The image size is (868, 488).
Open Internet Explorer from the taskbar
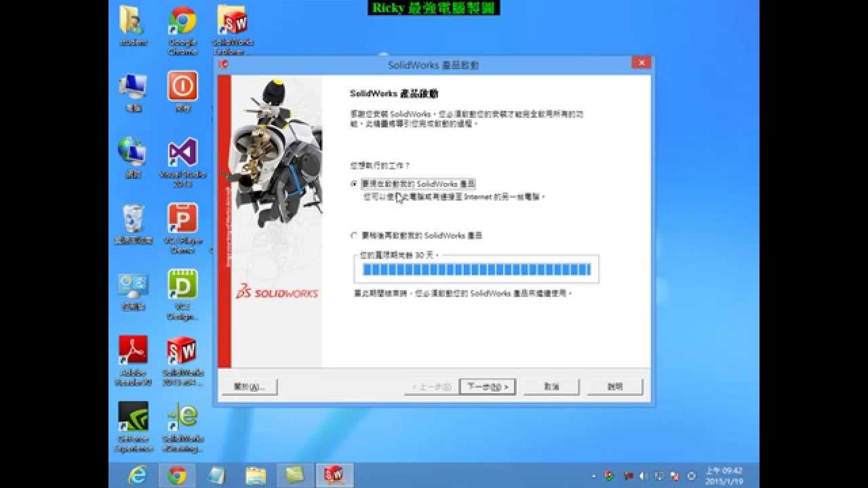(x=138, y=475)
